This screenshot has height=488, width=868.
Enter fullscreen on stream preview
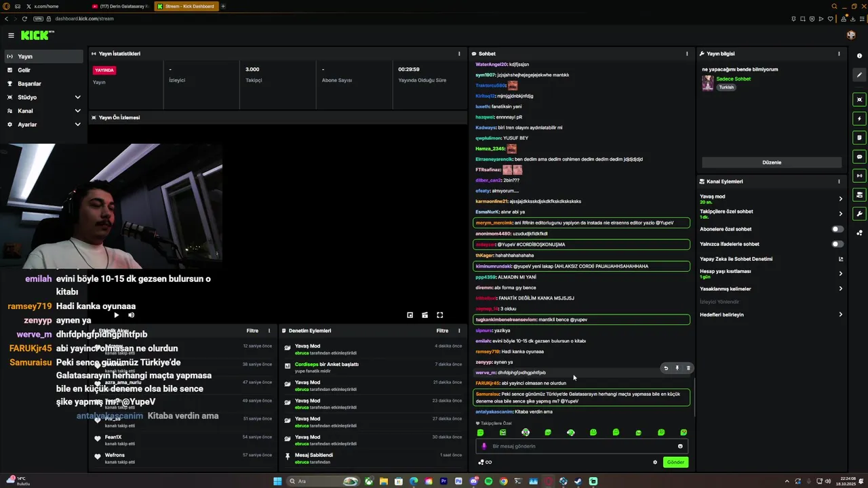coord(439,314)
